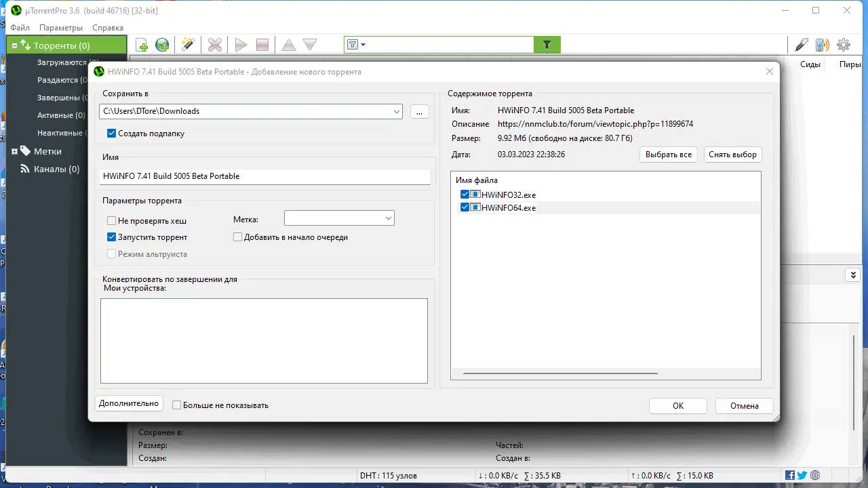
Task: Click the Add Torrent file icon
Action: tap(142, 44)
